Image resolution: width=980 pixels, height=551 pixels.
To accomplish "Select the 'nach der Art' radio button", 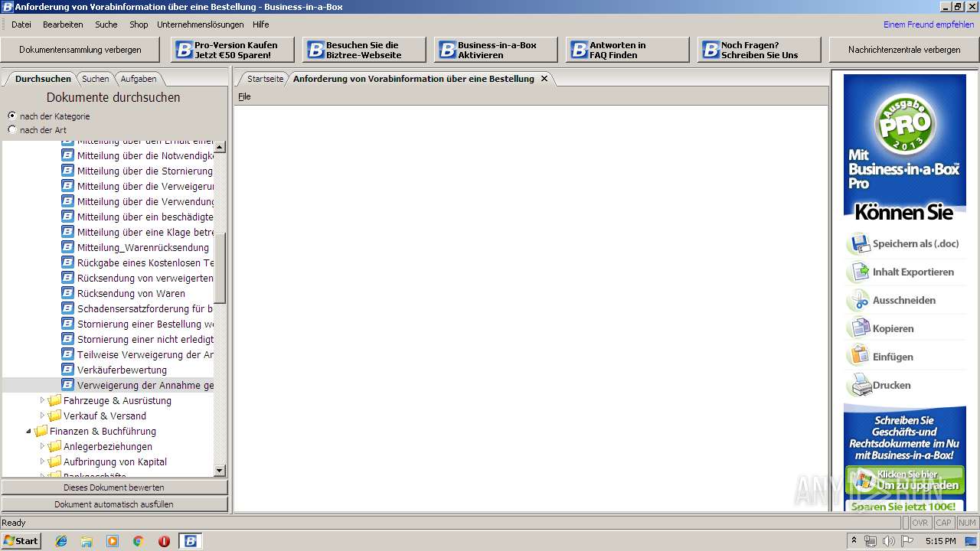I will [x=11, y=129].
